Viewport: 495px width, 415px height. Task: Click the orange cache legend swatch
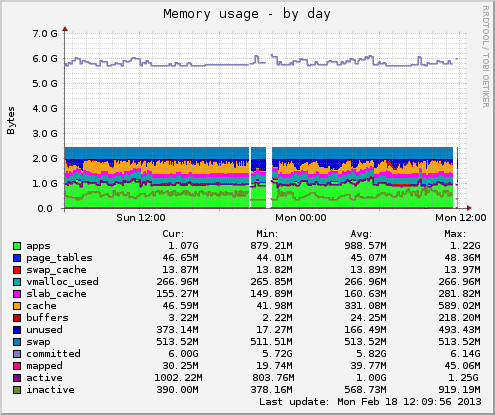[x=17, y=306]
